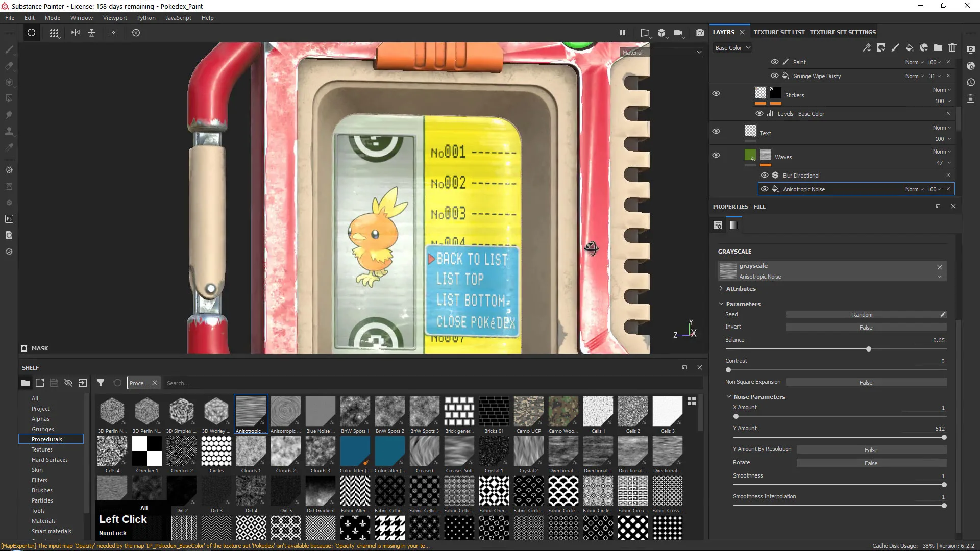Open the shelf filter funnel icon
This screenshot has width=980, height=551.
101,383
